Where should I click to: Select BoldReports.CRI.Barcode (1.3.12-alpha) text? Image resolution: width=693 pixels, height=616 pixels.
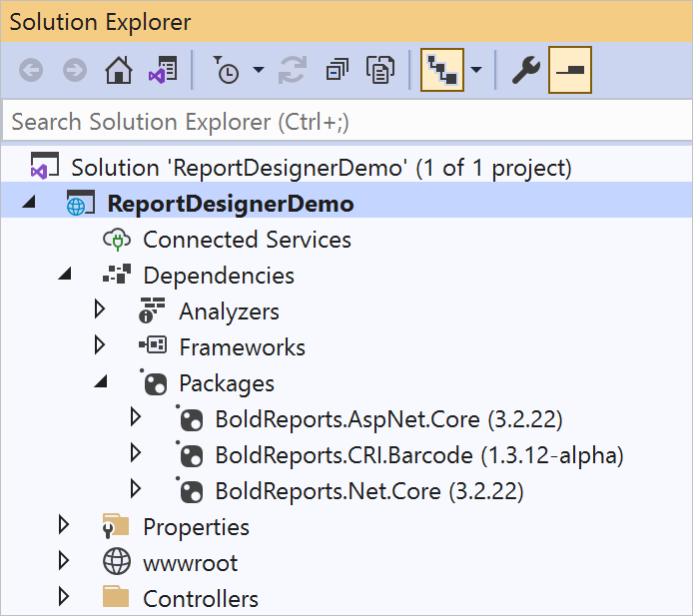(419, 455)
